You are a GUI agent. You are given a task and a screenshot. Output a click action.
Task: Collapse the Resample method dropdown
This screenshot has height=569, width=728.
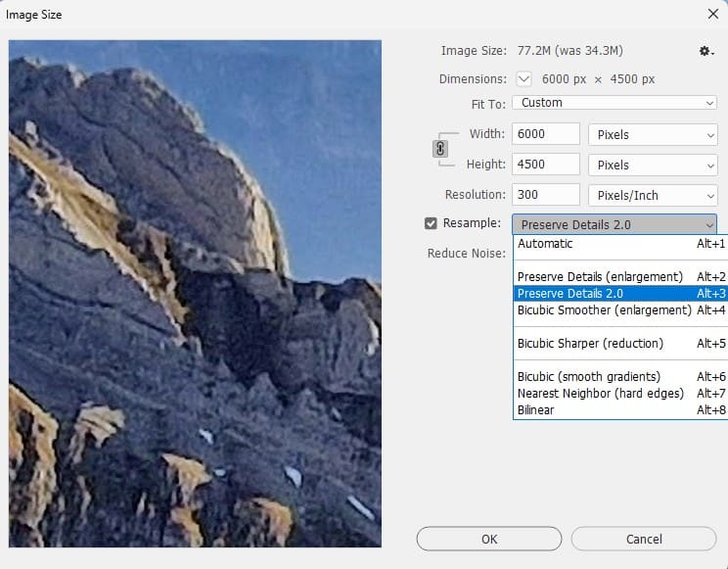[614, 224]
